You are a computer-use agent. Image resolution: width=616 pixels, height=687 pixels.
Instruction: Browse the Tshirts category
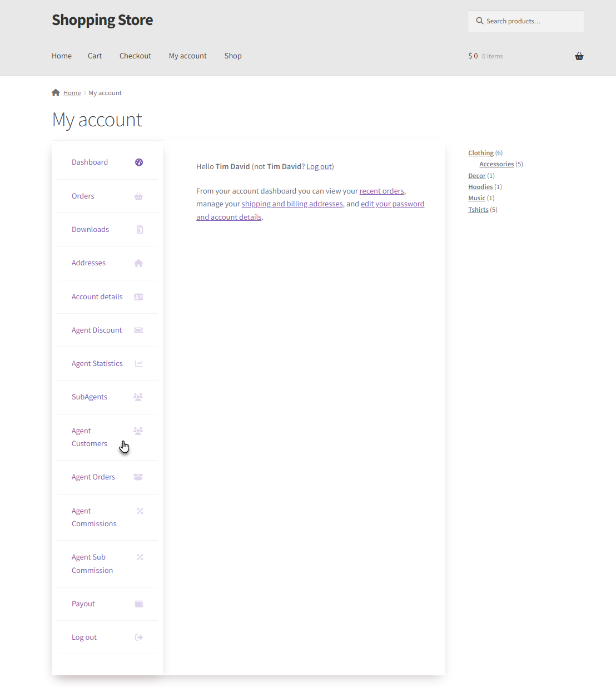[478, 210]
